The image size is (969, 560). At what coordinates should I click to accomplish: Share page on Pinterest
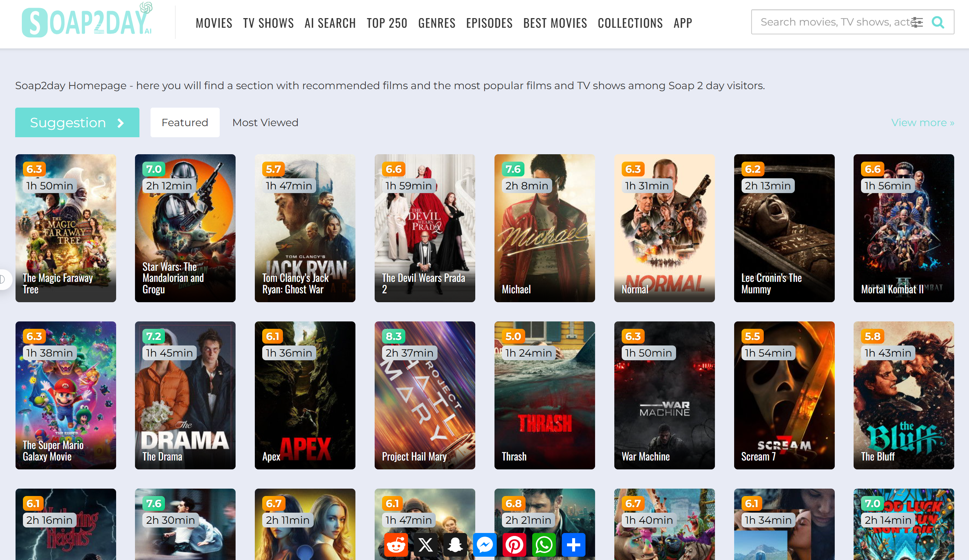coord(514,544)
